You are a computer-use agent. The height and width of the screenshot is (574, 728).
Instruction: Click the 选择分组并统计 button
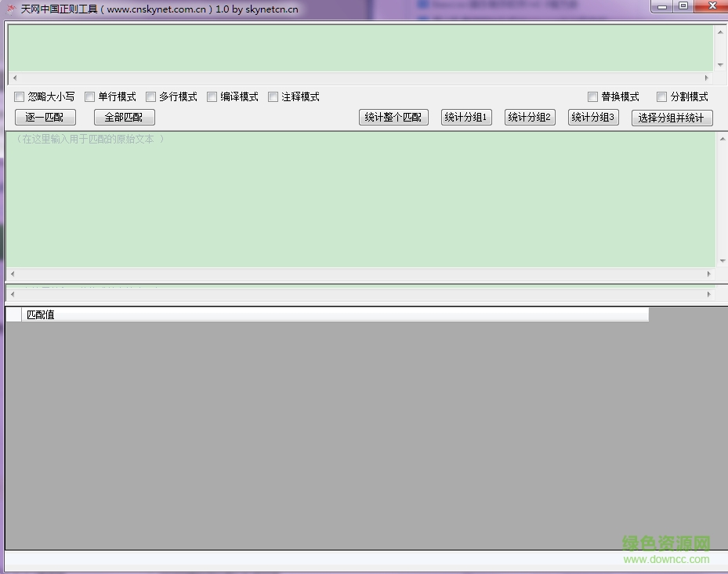point(672,117)
